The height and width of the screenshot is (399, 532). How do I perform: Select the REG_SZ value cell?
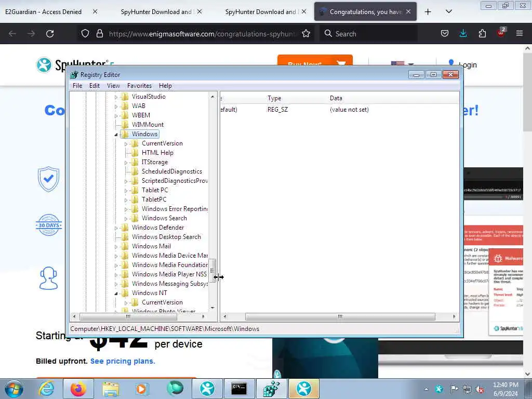277,110
